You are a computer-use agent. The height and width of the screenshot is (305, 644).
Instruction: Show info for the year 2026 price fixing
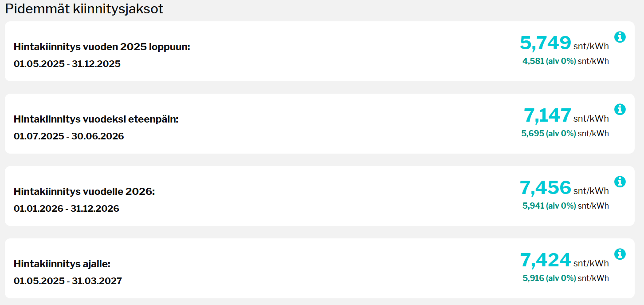(x=620, y=182)
